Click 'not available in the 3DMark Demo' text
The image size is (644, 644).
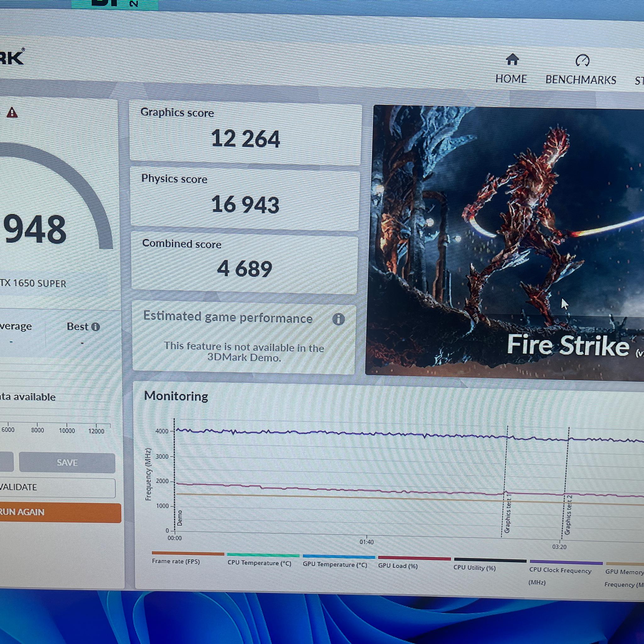(244, 352)
